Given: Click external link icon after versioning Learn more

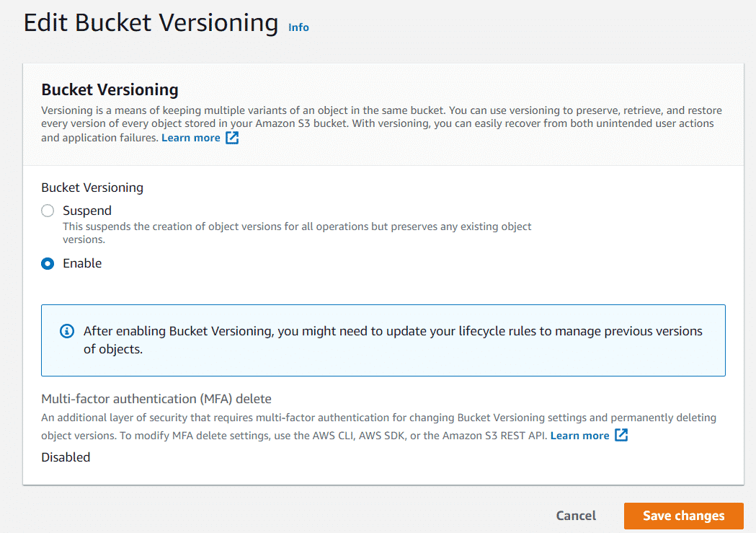Looking at the screenshot, I should click(232, 138).
